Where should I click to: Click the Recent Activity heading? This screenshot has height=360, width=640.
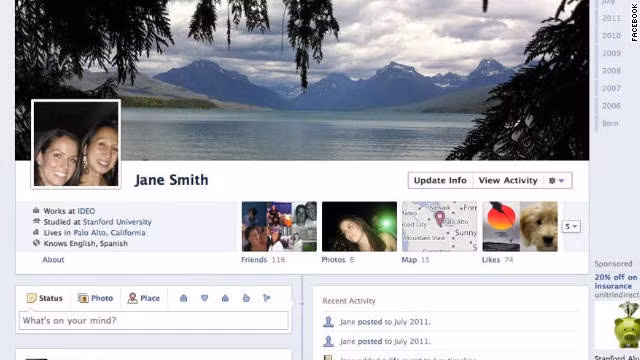click(349, 301)
